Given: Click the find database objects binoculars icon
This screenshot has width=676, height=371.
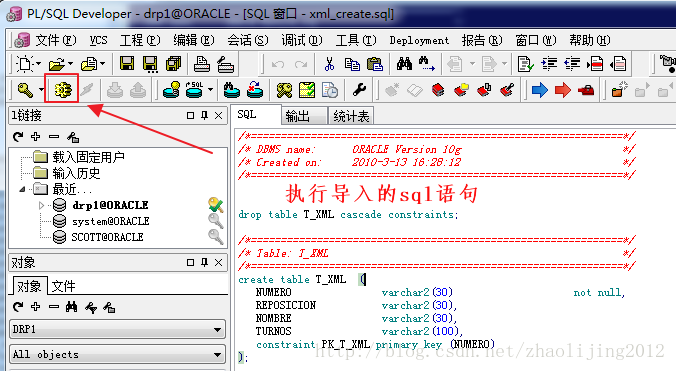Looking at the screenshot, I should click(232, 90).
